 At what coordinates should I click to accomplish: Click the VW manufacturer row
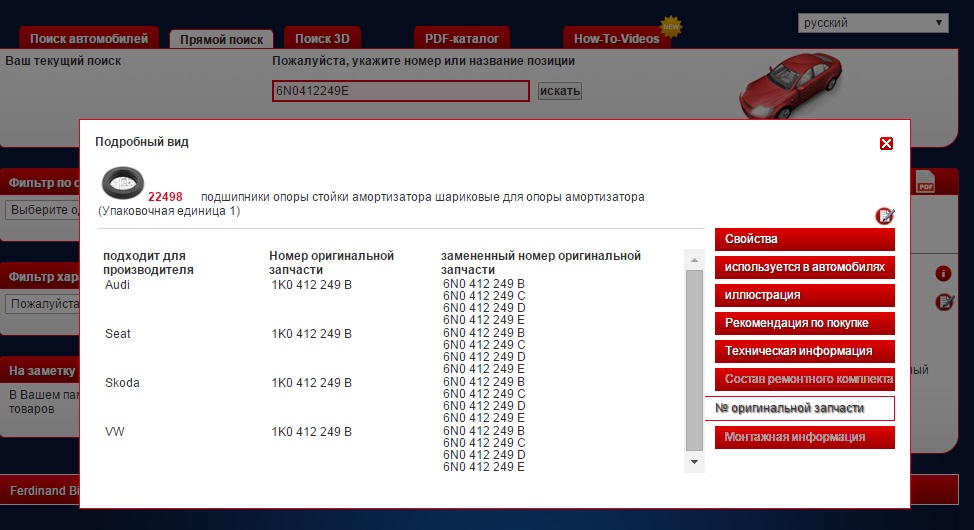114,431
